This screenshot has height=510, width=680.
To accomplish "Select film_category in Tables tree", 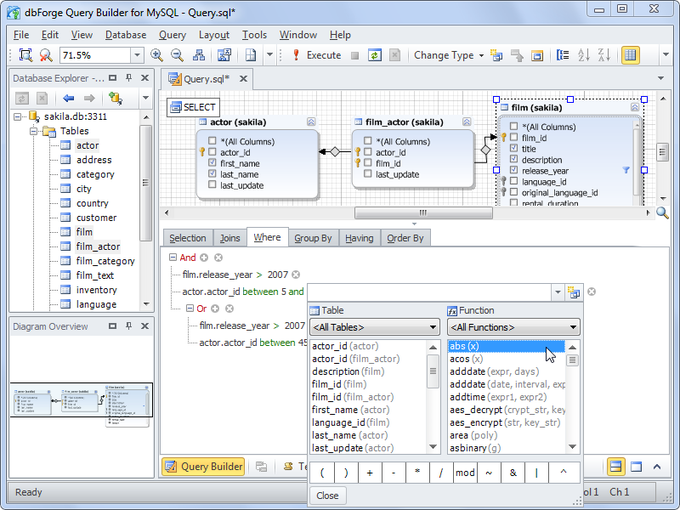I will pos(105,261).
